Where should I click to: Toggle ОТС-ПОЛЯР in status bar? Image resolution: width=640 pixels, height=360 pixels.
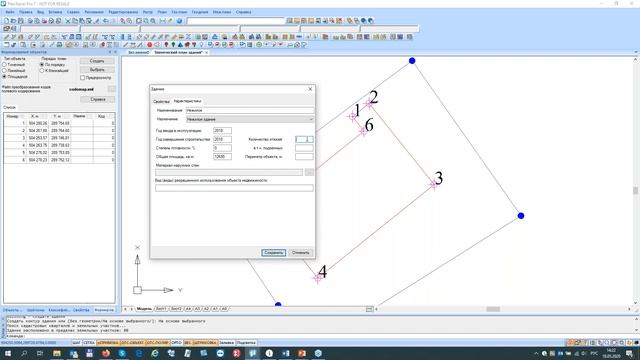tap(157, 343)
